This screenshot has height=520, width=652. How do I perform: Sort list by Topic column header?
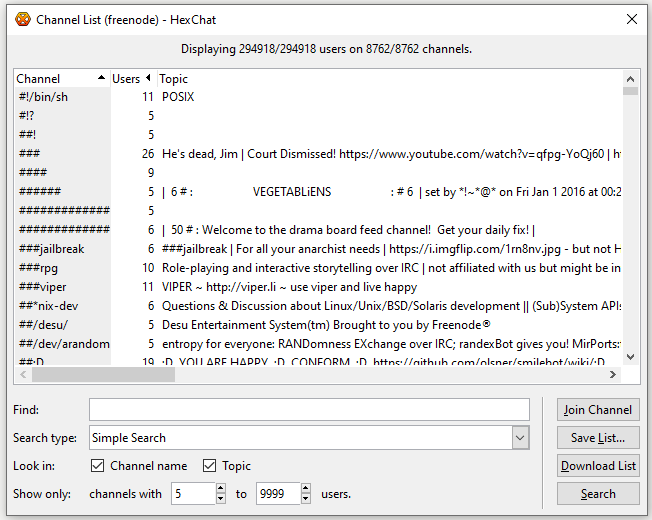389,79
